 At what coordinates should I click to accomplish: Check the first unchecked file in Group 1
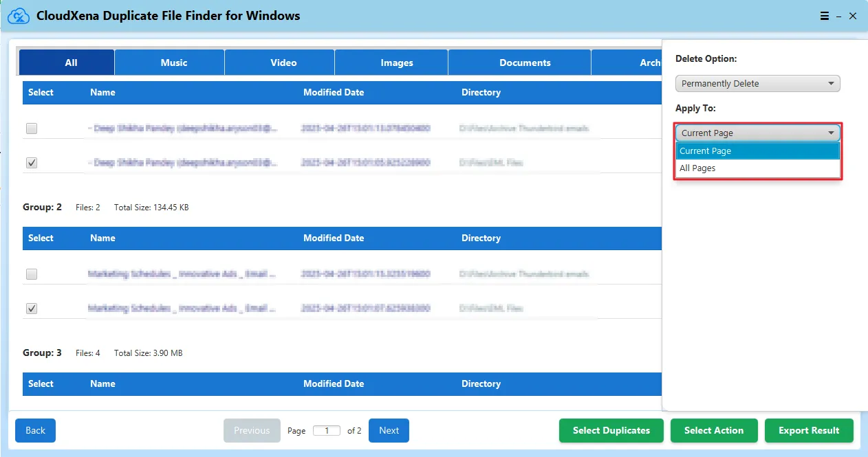(x=32, y=129)
